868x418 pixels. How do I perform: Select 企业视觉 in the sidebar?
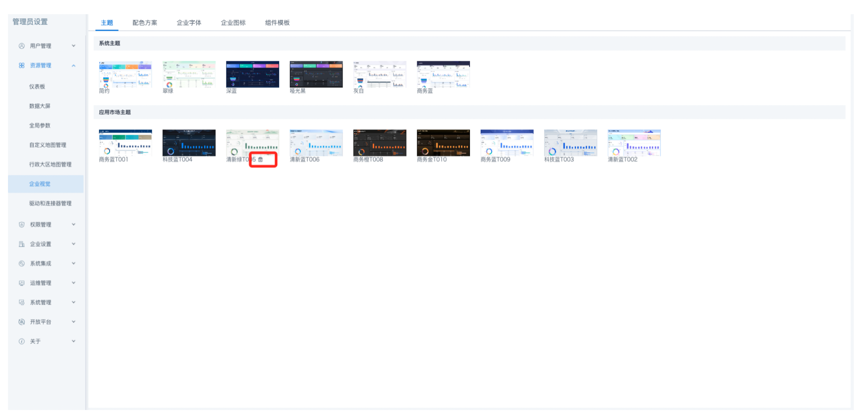coord(46,184)
